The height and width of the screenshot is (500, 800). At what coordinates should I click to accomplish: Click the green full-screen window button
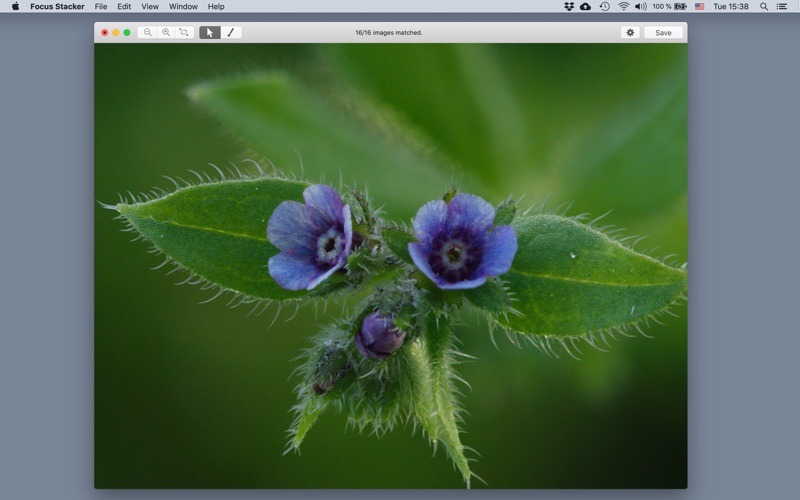pyautogui.click(x=127, y=33)
